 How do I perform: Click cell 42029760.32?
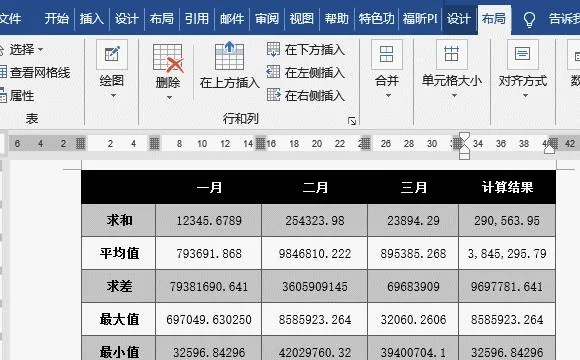315,351
